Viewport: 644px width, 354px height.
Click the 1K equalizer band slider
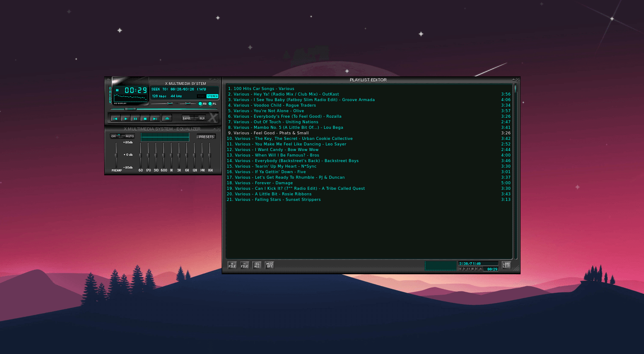pyautogui.click(x=171, y=155)
